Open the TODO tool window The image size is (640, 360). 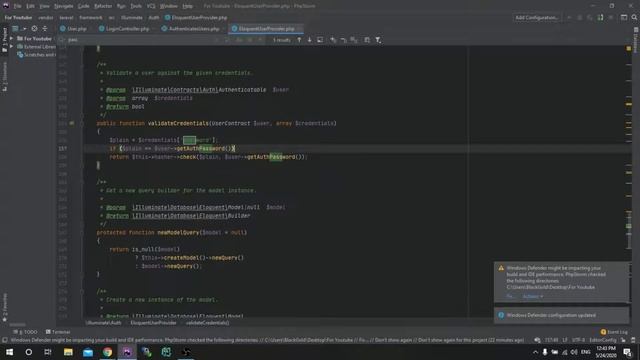point(25,332)
